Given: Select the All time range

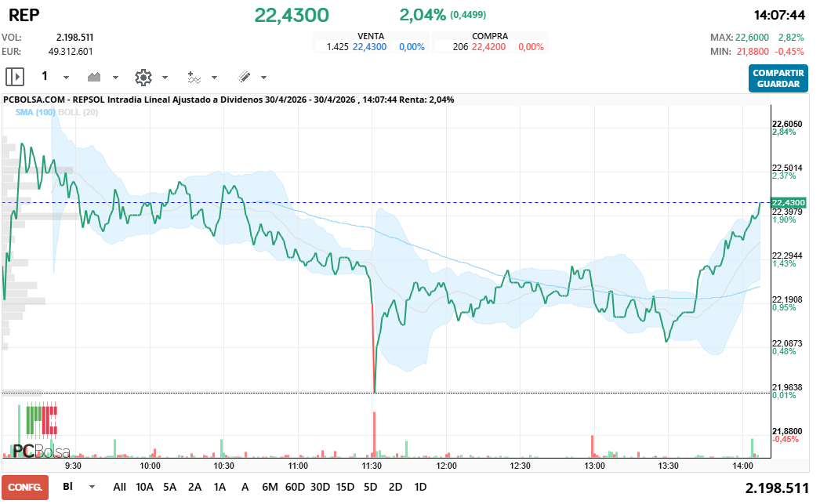Looking at the screenshot, I should [x=120, y=488].
